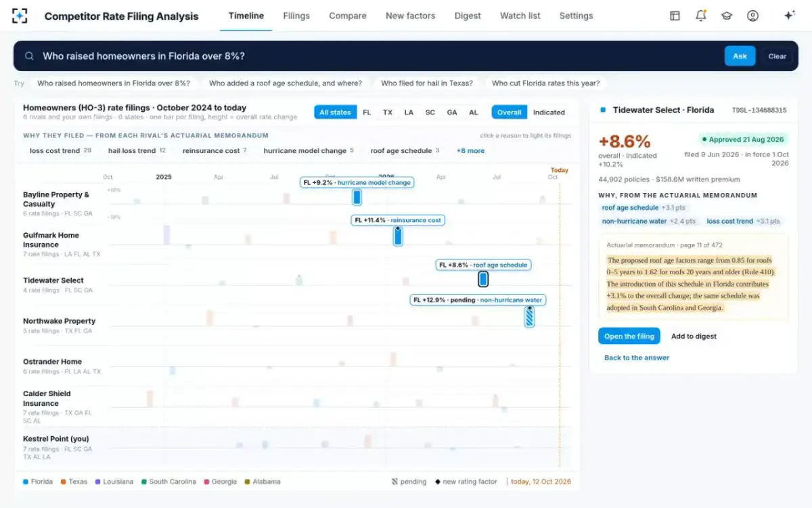Switch to the Timeline tab
This screenshot has height=508, width=812.
[x=246, y=16]
